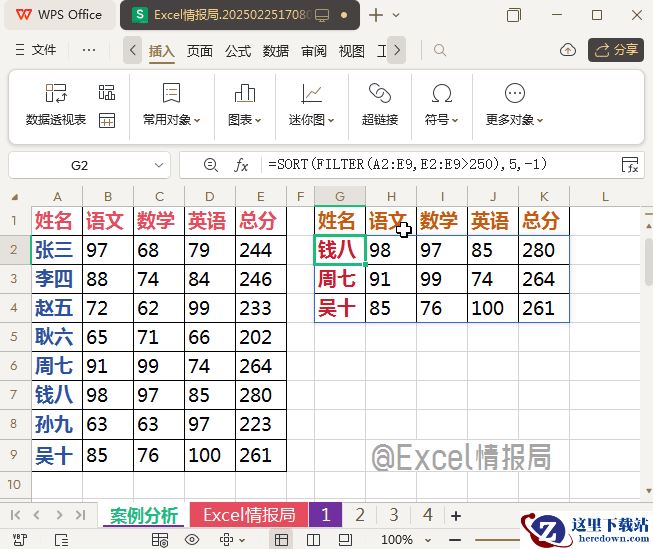Click total score cell 280 in column K
Image resolution: width=653 pixels, height=549 pixels.
pyautogui.click(x=544, y=250)
